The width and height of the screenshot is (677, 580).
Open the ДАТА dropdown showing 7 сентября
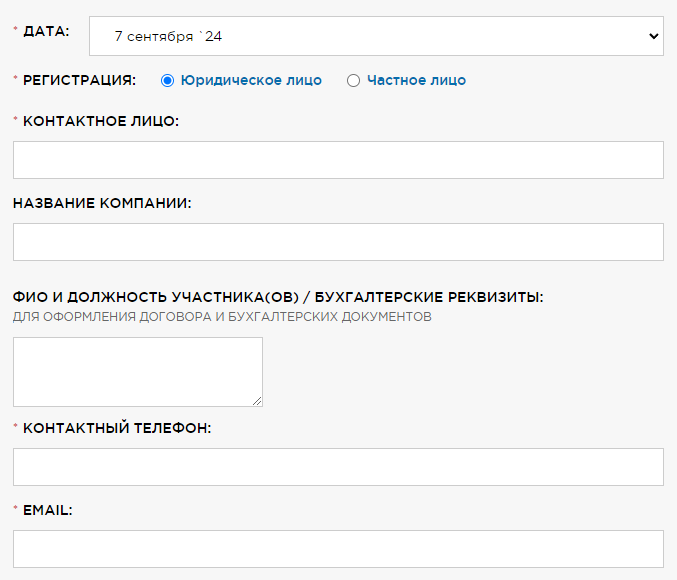tap(376, 36)
